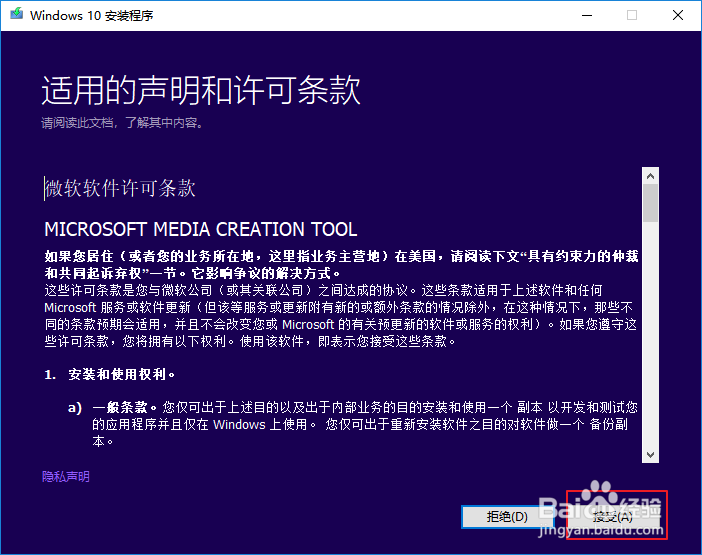Click the Windows 10 setup title bar icon
Viewport: 702px width, 555px height.
(17, 14)
